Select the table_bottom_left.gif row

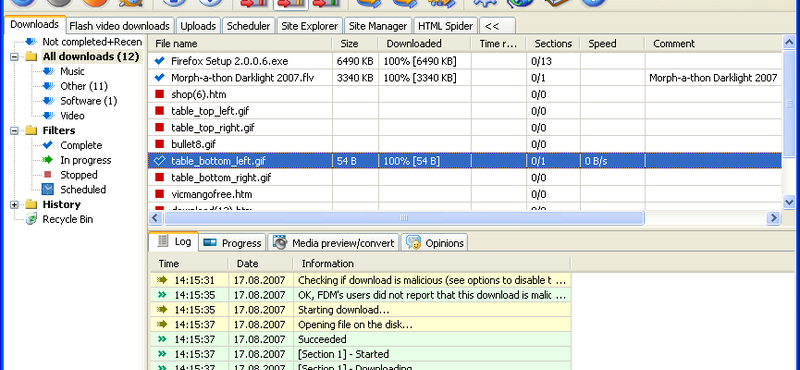click(x=465, y=161)
